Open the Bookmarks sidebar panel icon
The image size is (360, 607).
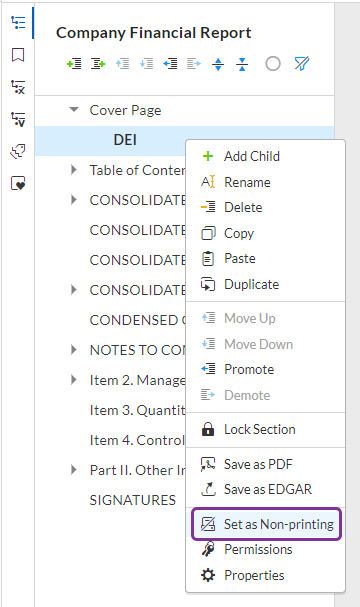18,55
